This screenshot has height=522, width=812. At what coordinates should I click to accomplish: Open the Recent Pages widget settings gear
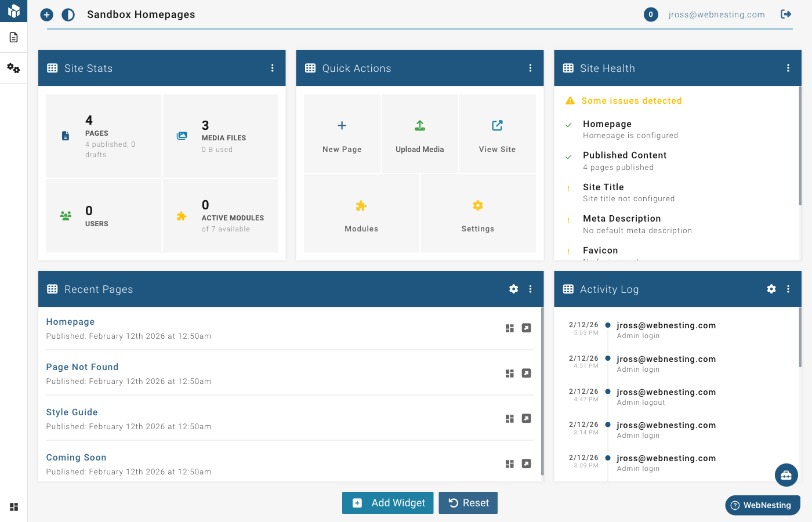point(513,289)
